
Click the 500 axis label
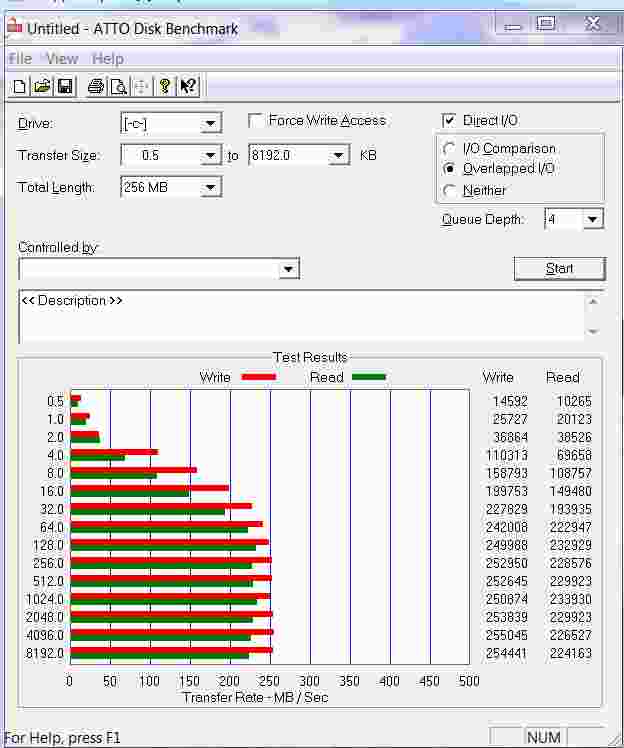click(x=469, y=681)
